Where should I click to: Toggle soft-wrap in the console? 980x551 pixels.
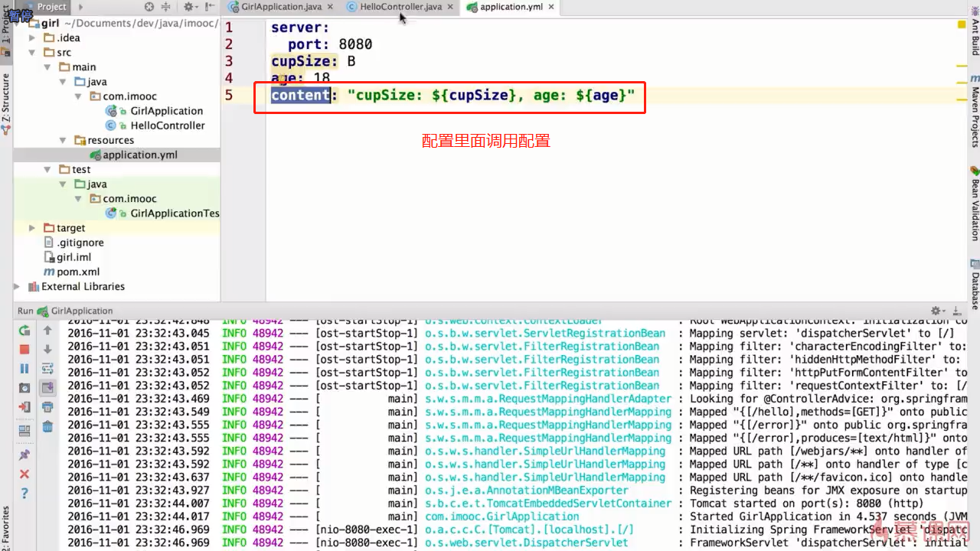click(47, 368)
